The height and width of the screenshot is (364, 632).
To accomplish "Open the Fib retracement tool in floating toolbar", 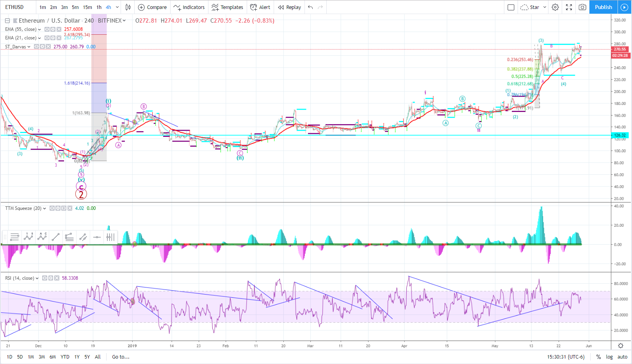I will pos(14,237).
